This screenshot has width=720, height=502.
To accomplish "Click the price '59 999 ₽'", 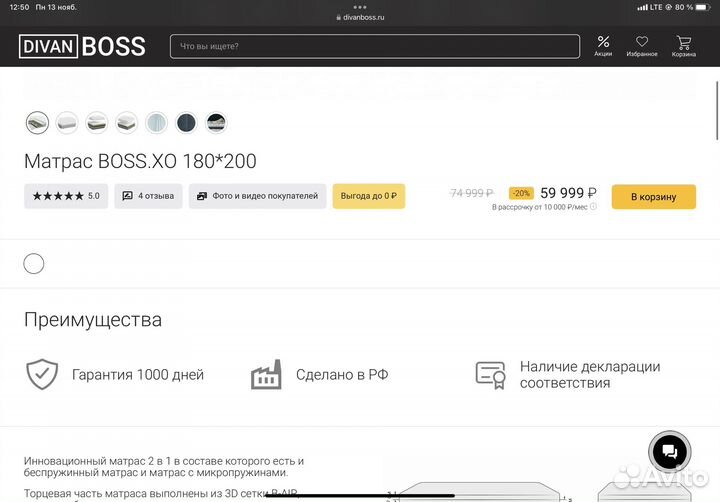I will (568, 193).
